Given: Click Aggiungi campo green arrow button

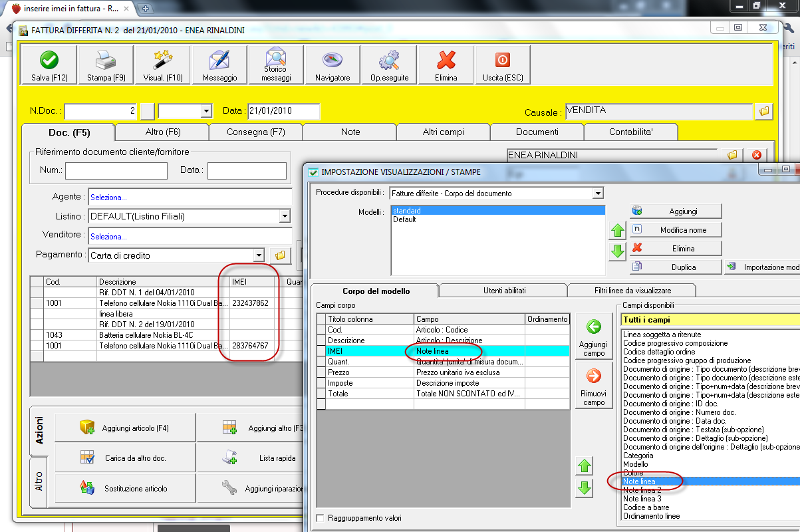Looking at the screenshot, I should pos(594,338).
